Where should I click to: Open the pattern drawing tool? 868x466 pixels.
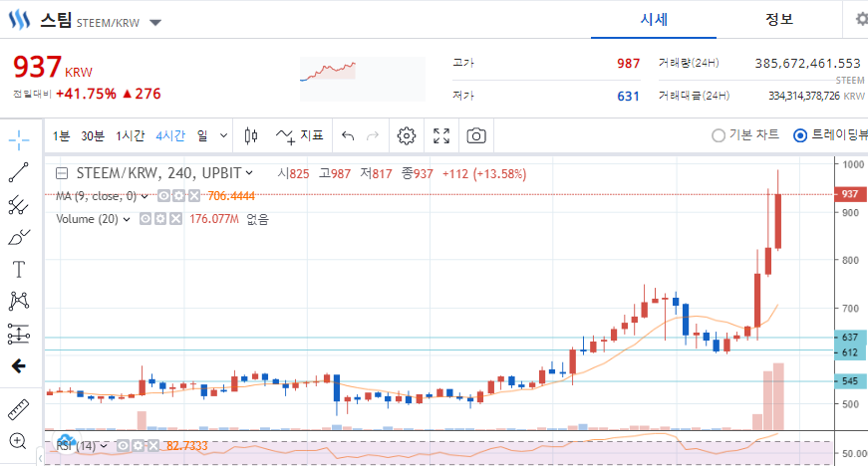18,302
